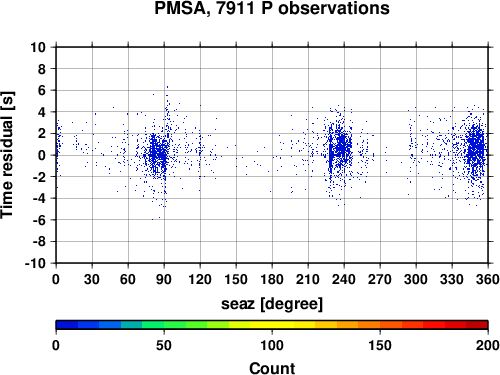Click the colorbar tick label '100'
The height and width of the screenshot is (375, 500).
(272, 345)
